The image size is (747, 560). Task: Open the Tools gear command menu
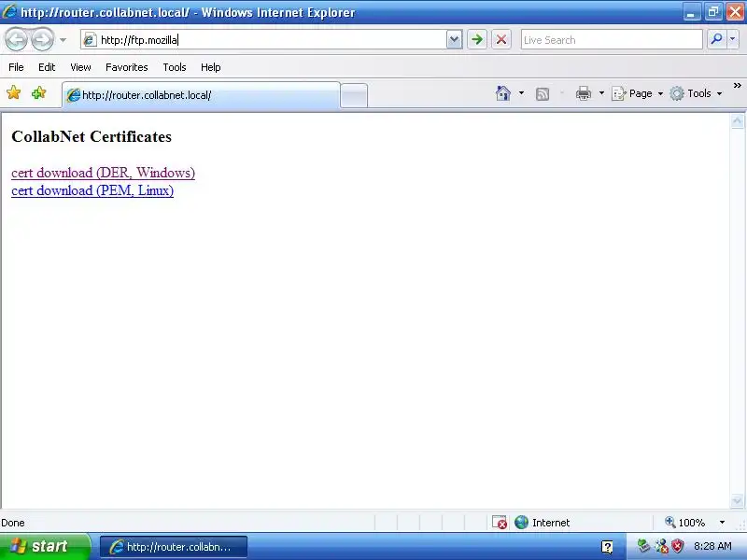(696, 93)
